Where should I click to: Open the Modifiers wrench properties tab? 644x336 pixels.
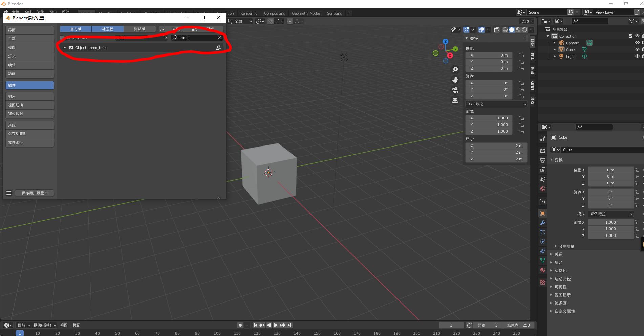[543, 223]
